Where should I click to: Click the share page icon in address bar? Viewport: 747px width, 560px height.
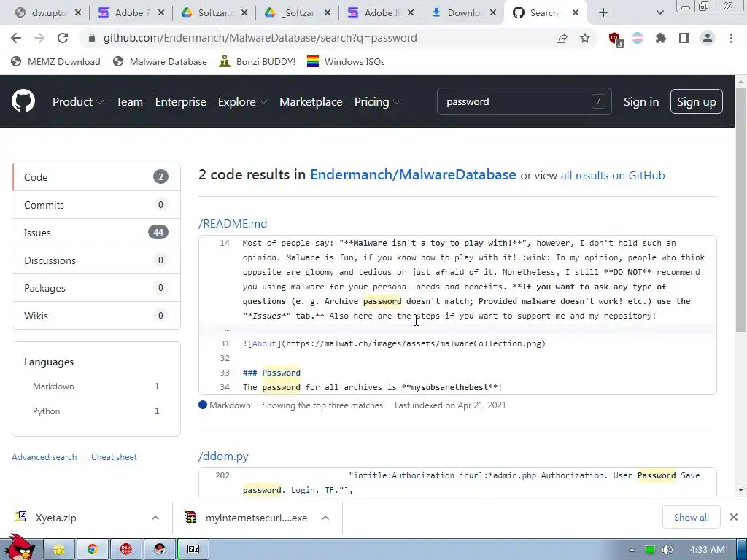click(x=562, y=38)
